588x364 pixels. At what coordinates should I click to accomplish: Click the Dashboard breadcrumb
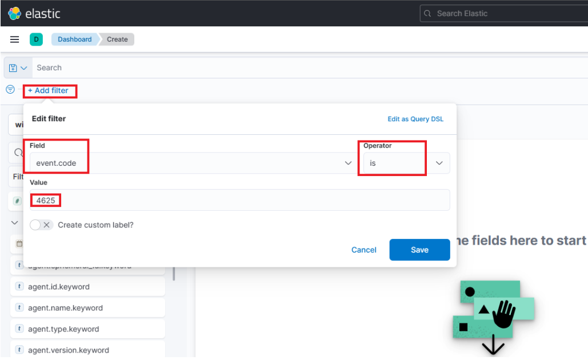point(74,39)
